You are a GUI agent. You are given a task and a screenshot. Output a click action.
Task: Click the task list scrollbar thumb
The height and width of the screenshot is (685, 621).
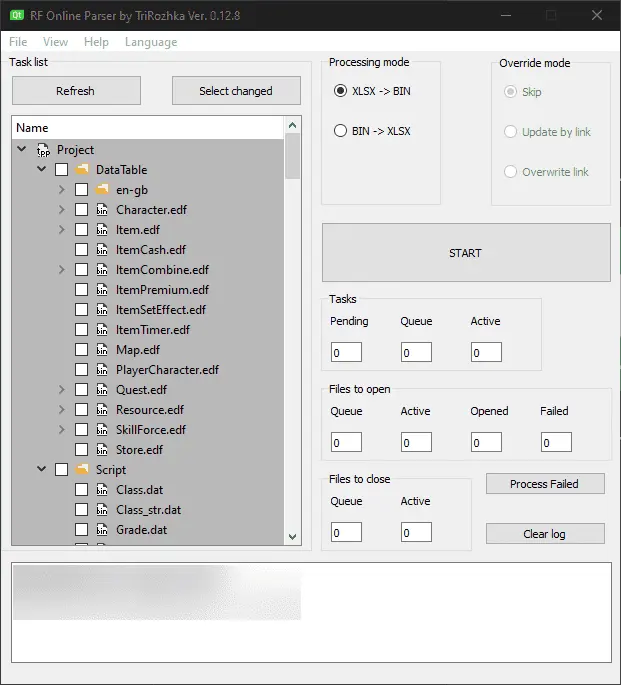click(293, 156)
